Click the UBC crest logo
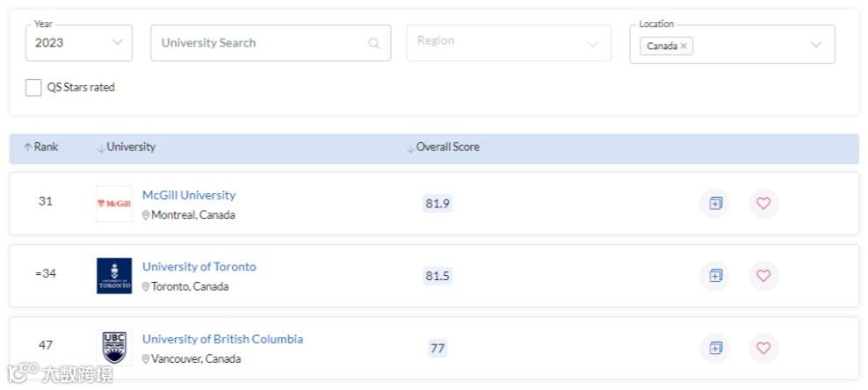The image size is (868, 390). tap(114, 348)
